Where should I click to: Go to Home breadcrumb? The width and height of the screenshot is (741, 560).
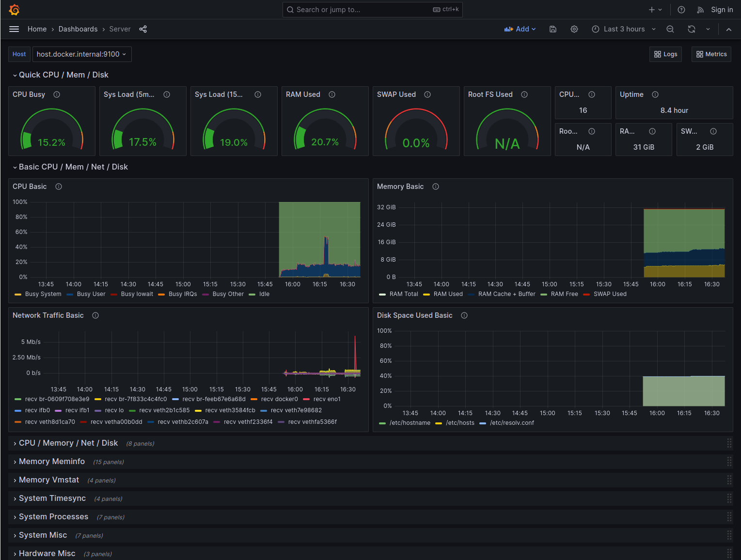click(37, 29)
